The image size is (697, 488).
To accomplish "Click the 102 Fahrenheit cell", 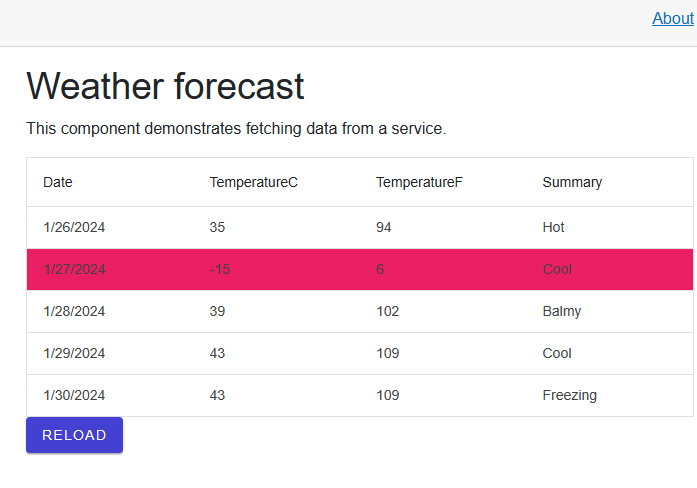I will click(x=388, y=311).
